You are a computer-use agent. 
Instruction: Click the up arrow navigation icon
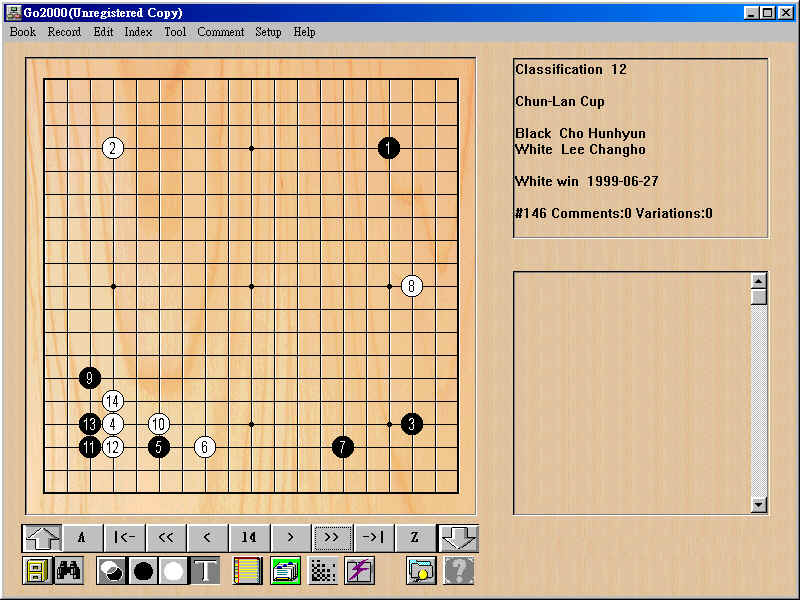click(x=42, y=538)
